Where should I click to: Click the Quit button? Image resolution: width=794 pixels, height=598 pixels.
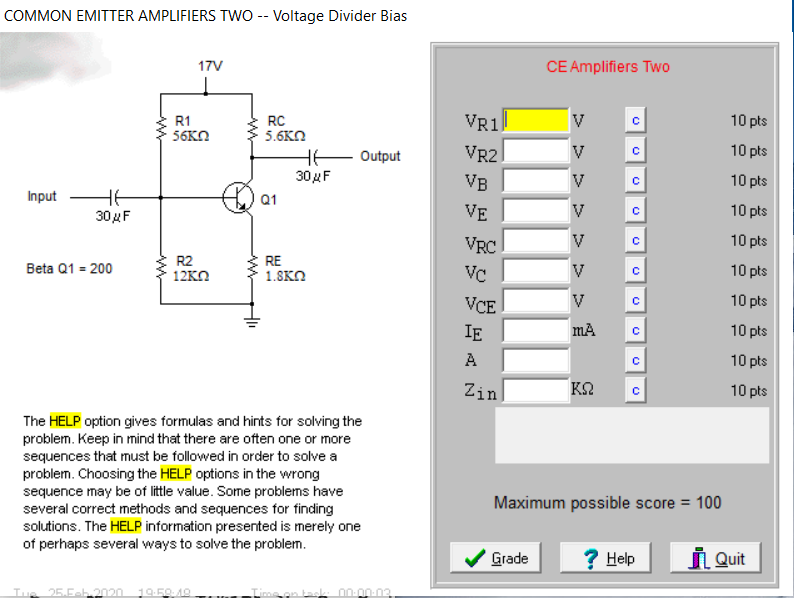pyautogui.click(x=716, y=557)
